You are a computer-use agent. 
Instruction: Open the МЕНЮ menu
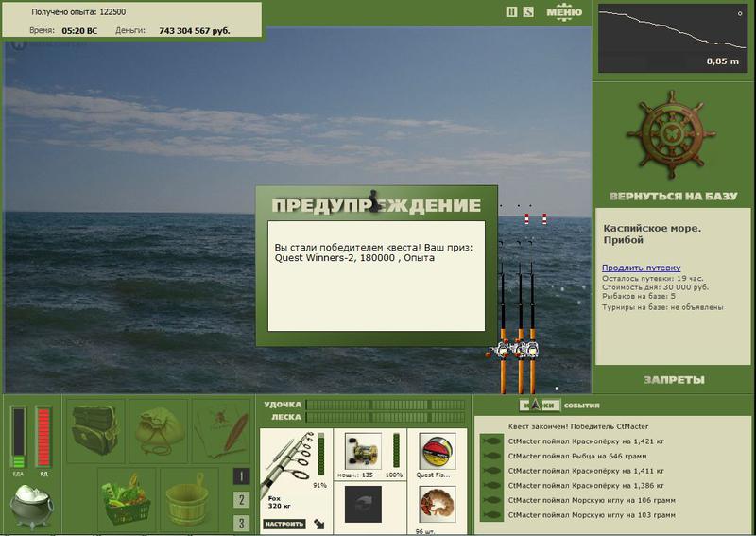click(564, 12)
